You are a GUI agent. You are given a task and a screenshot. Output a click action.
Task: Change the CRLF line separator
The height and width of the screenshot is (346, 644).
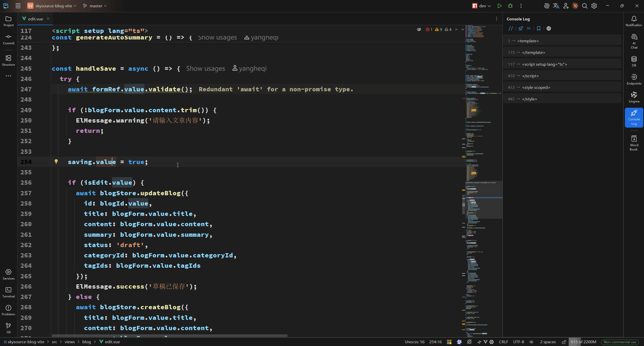tap(503, 342)
